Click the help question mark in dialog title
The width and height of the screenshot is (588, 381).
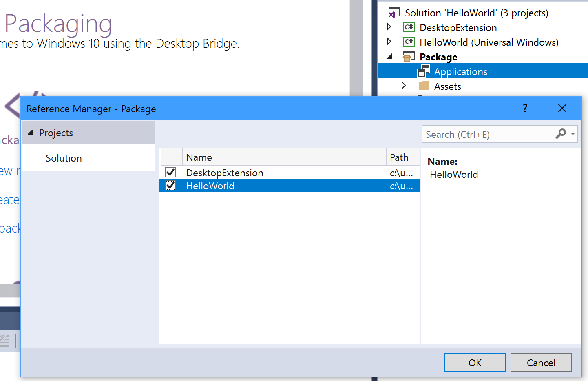tap(525, 108)
